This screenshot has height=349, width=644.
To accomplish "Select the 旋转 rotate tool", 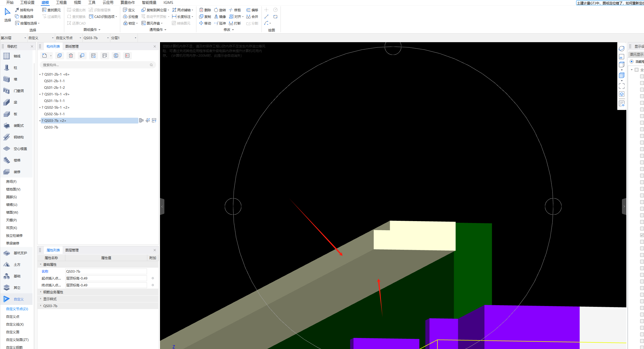I will (220, 10).
